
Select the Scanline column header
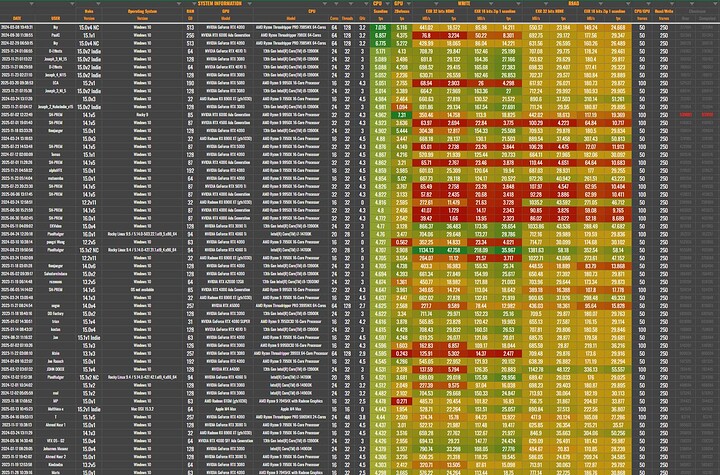[x=381, y=11]
